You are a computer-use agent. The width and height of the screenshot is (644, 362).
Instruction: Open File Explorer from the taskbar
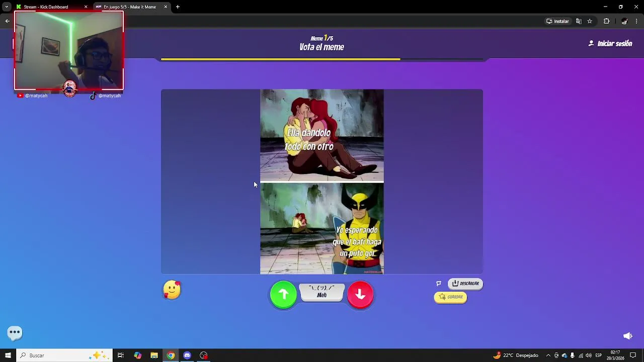coord(154,355)
